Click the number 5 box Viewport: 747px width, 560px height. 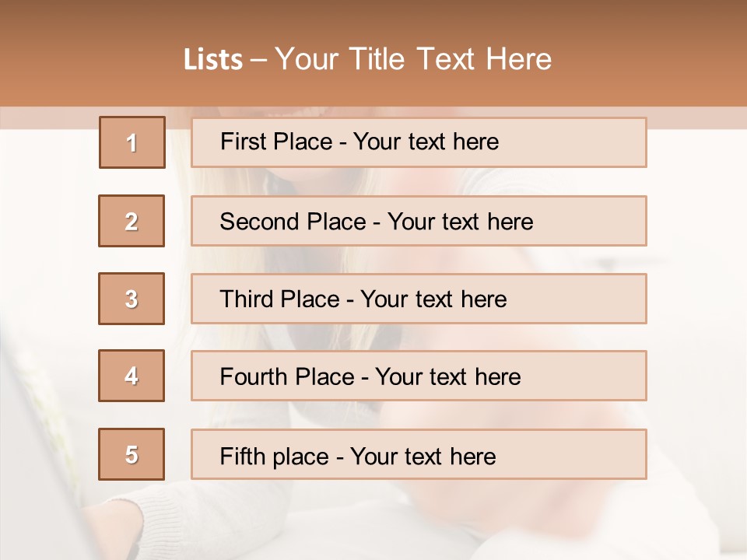132,454
